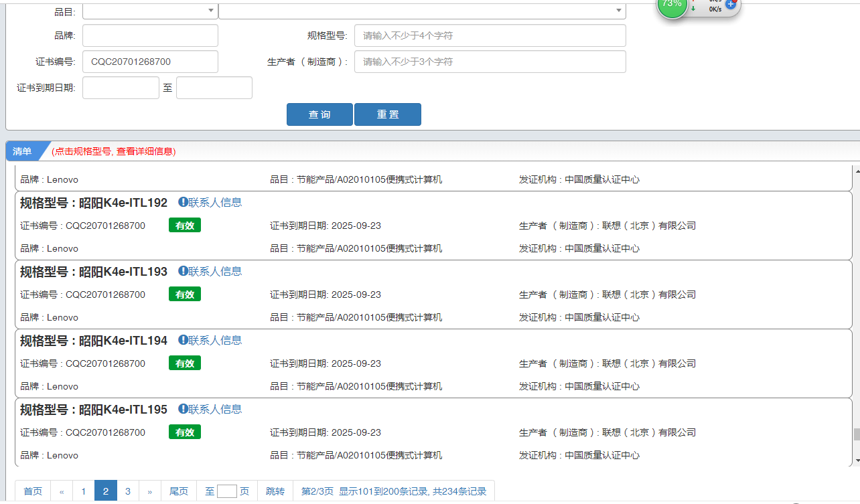860x504 pixels.
Task: Show 联系人信息 for 昭阳K4e-ITL195
Action: [210, 409]
